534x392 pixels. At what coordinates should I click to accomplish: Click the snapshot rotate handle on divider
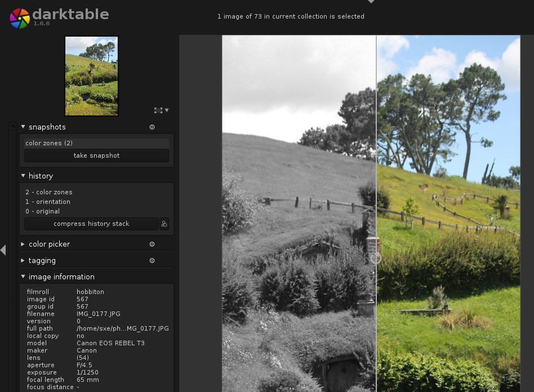click(x=376, y=259)
